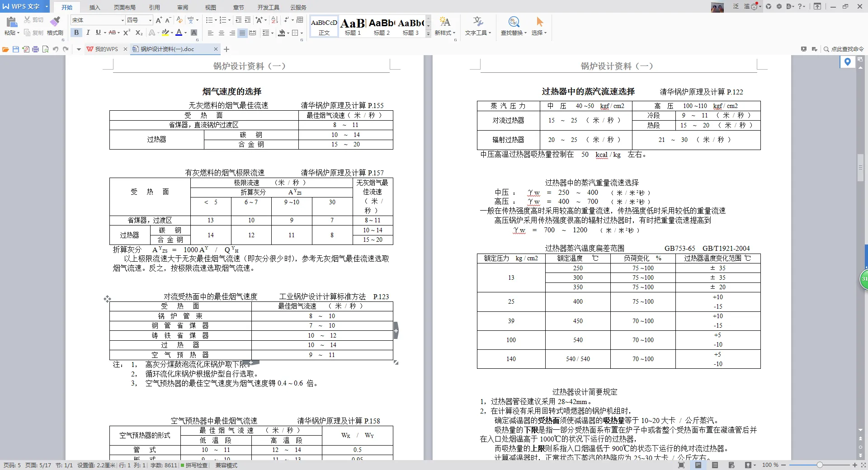Screen dimensions: 868x470
Task: Open the 页面布局 (Page Layout) tab
Action: click(124, 7)
